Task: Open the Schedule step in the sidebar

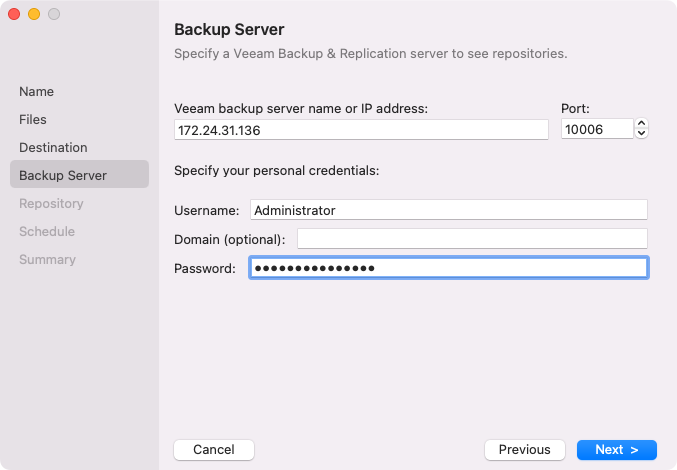Action: [47, 231]
